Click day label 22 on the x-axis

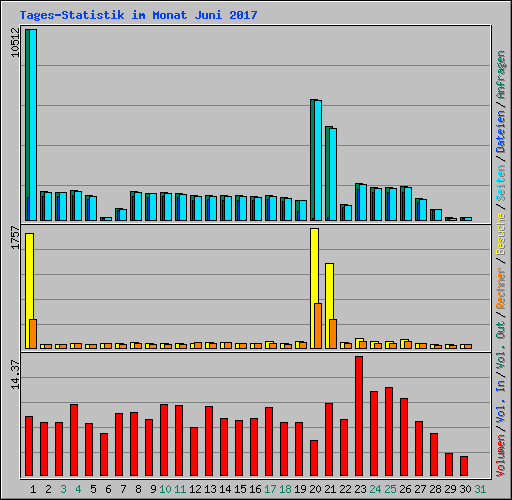(345, 489)
